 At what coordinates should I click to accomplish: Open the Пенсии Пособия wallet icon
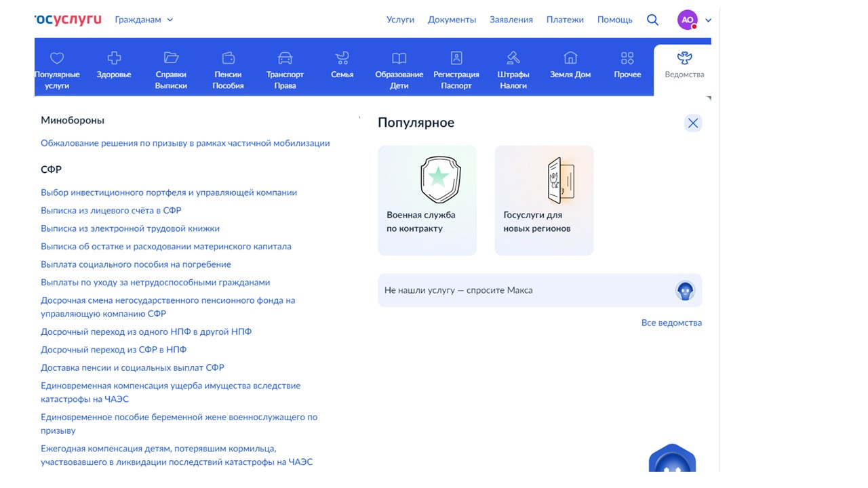coord(229,58)
